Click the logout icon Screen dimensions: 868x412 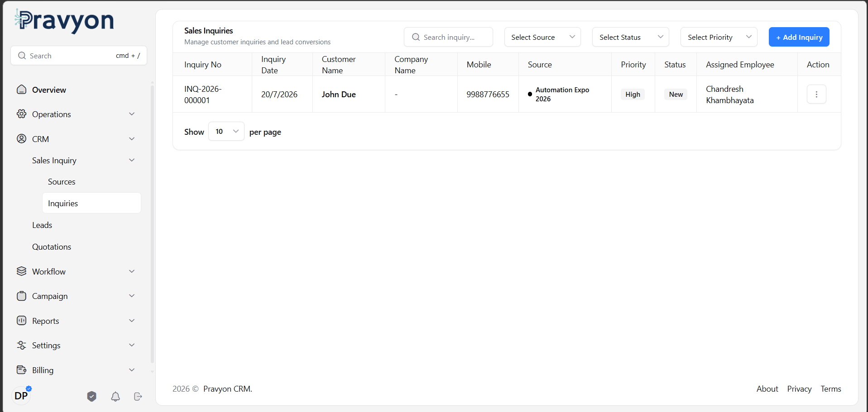[138, 397]
